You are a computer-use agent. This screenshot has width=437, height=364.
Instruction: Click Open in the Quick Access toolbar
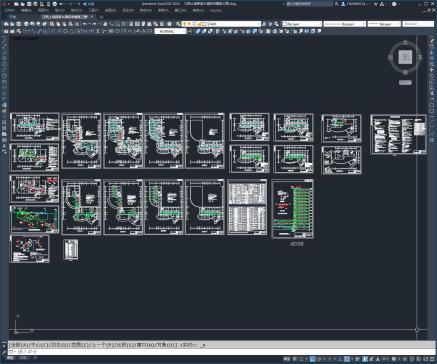(x=23, y=4)
